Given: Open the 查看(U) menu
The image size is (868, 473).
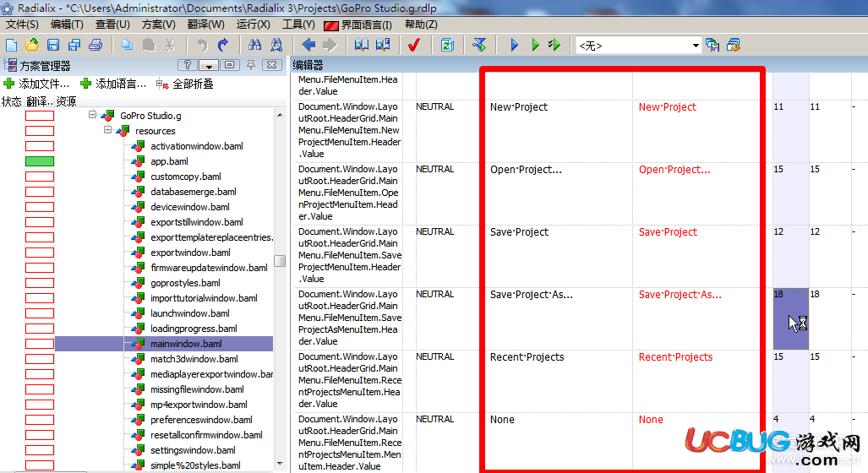Looking at the screenshot, I should tap(112, 24).
